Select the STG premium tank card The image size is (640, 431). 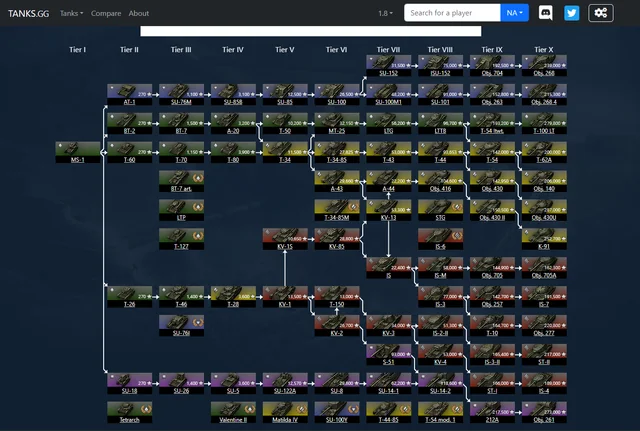coord(440,210)
